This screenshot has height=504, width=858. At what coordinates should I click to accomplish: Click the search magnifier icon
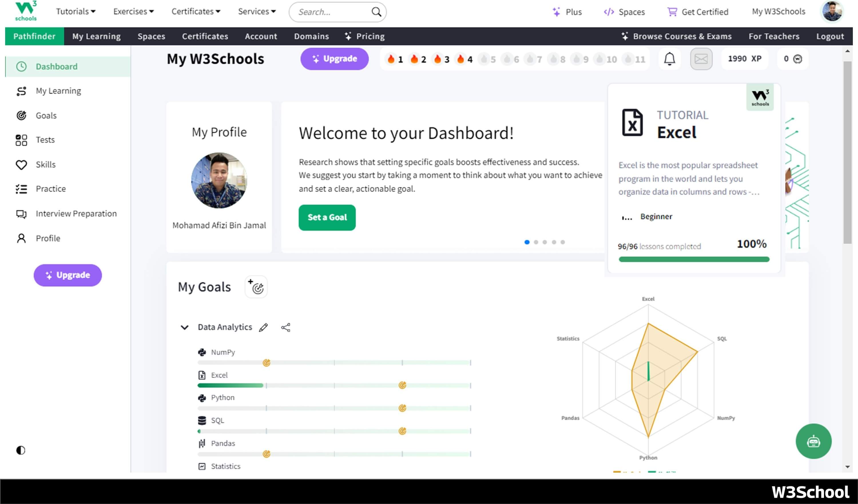click(x=376, y=12)
